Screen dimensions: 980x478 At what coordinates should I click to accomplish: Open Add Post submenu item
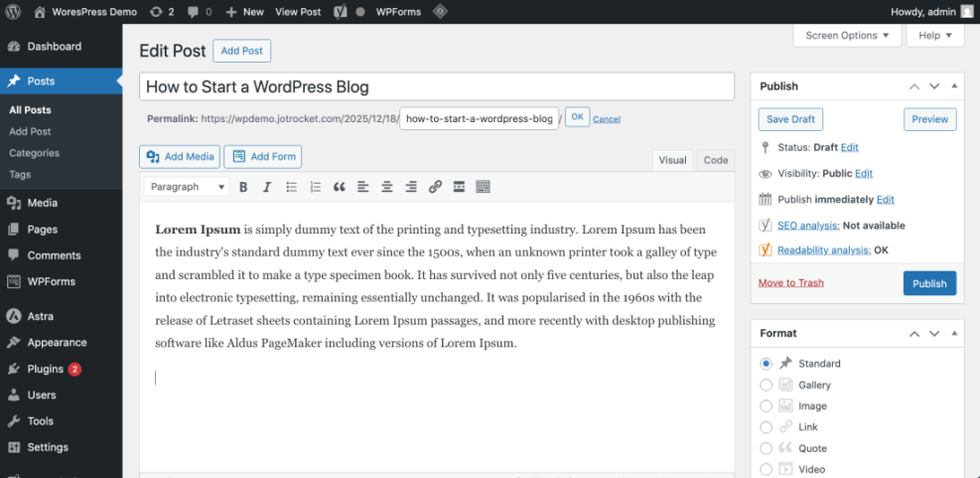tap(30, 131)
